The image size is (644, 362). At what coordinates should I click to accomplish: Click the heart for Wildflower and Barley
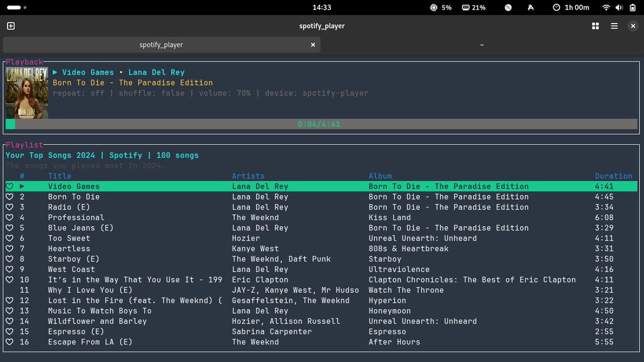(x=9, y=321)
